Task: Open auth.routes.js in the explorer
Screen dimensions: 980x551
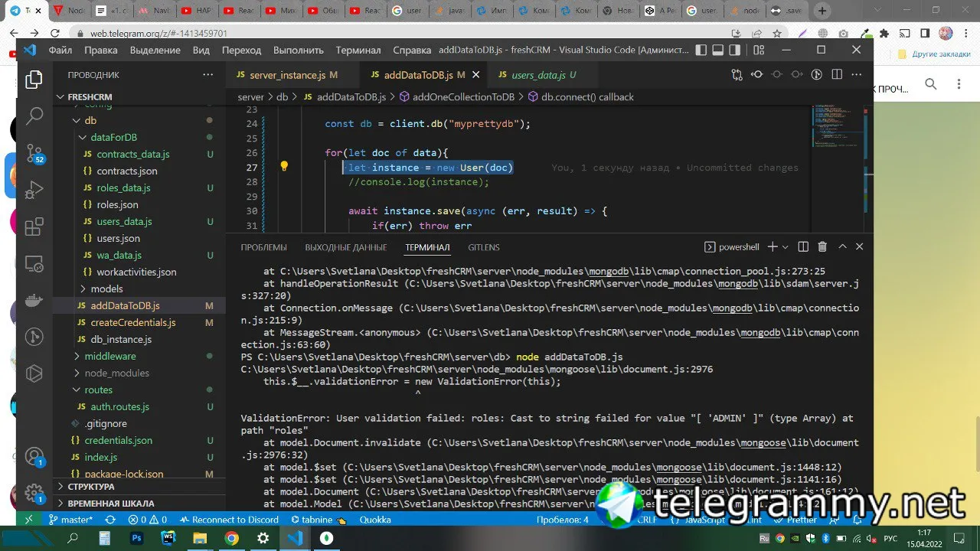Action: point(120,406)
